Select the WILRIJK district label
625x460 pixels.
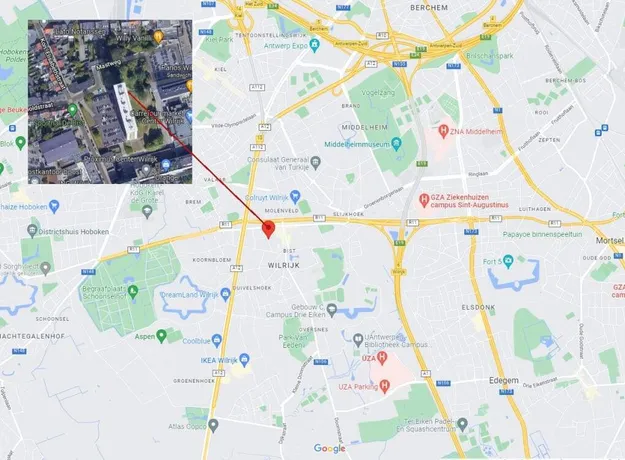[x=284, y=265]
